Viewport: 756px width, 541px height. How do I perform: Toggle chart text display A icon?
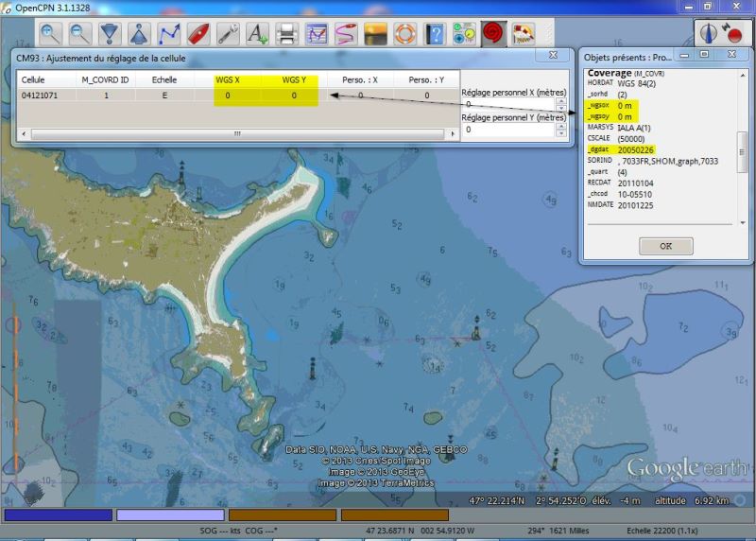pos(257,34)
